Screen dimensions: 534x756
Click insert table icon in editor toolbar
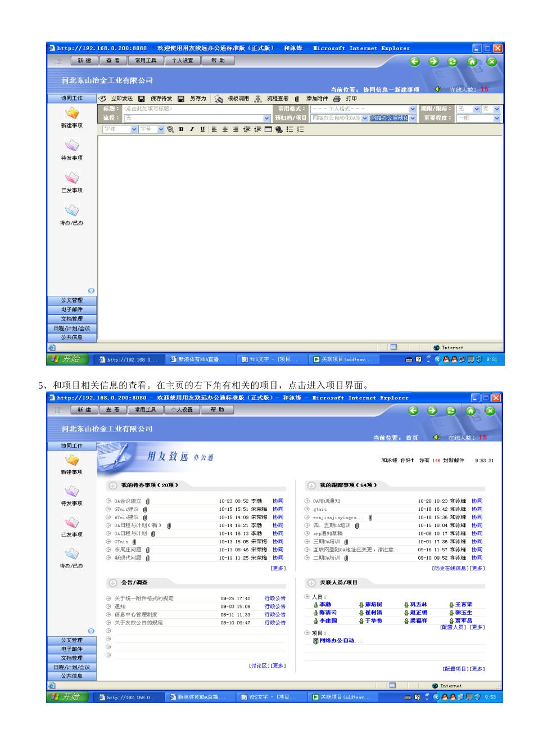point(268,129)
